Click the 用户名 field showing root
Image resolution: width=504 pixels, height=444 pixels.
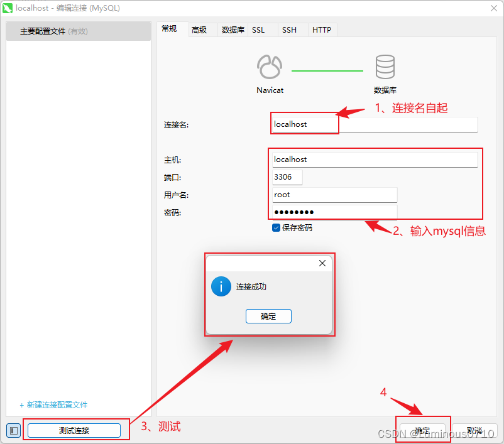[334, 195]
